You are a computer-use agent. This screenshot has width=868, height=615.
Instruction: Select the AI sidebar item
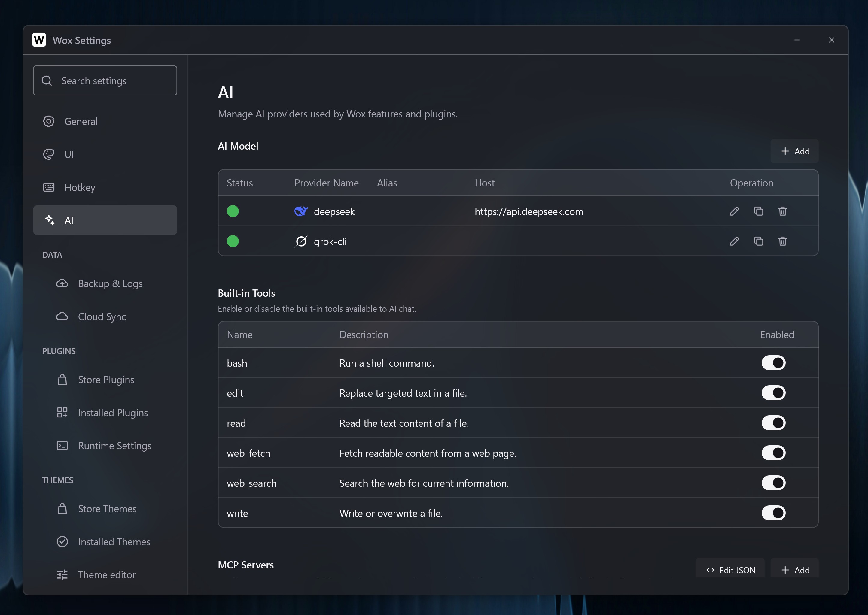(105, 220)
